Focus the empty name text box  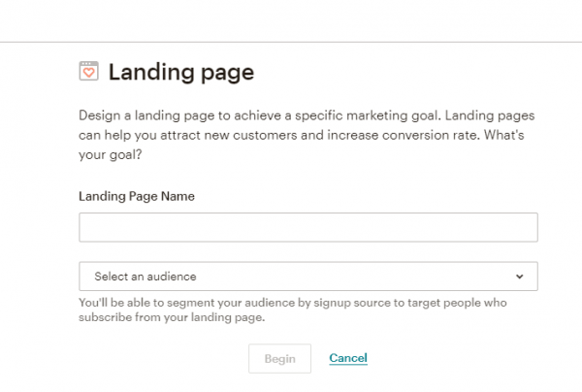(x=307, y=228)
